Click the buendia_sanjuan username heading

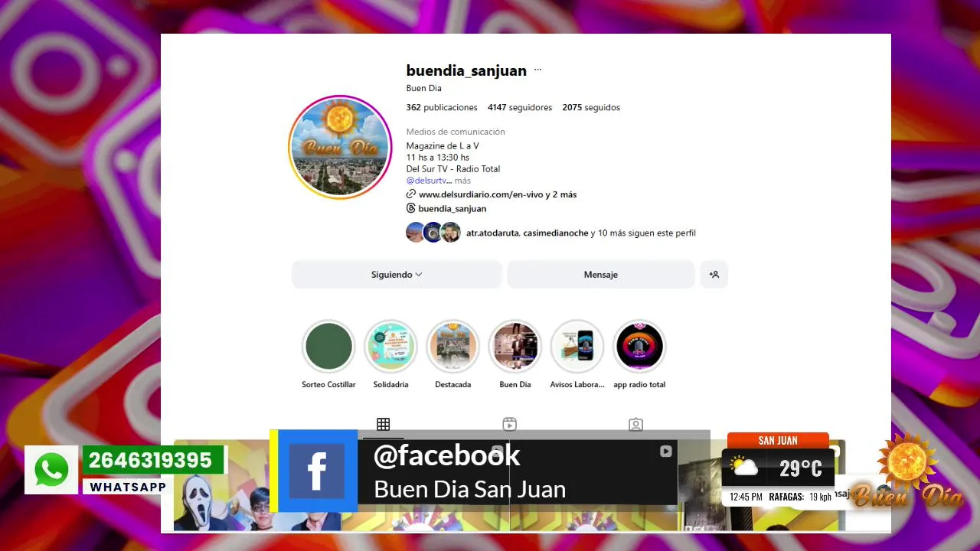coord(466,70)
